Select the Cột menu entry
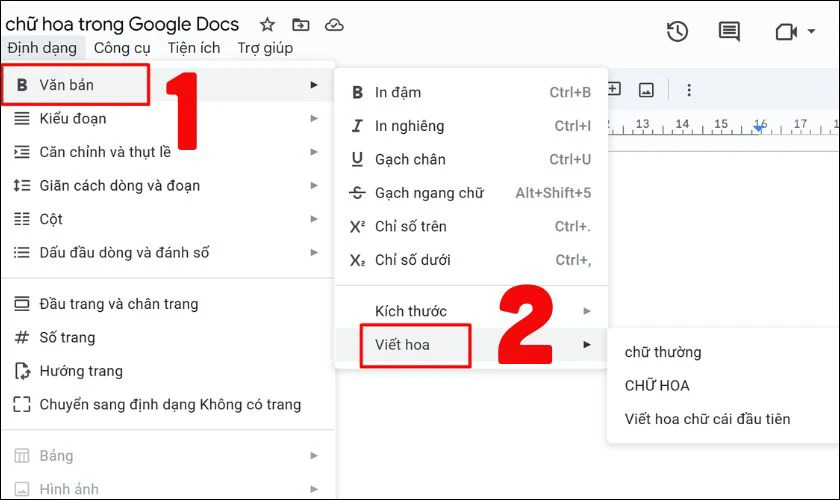The width and height of the screenshot is (840, 500). point(168,219)
